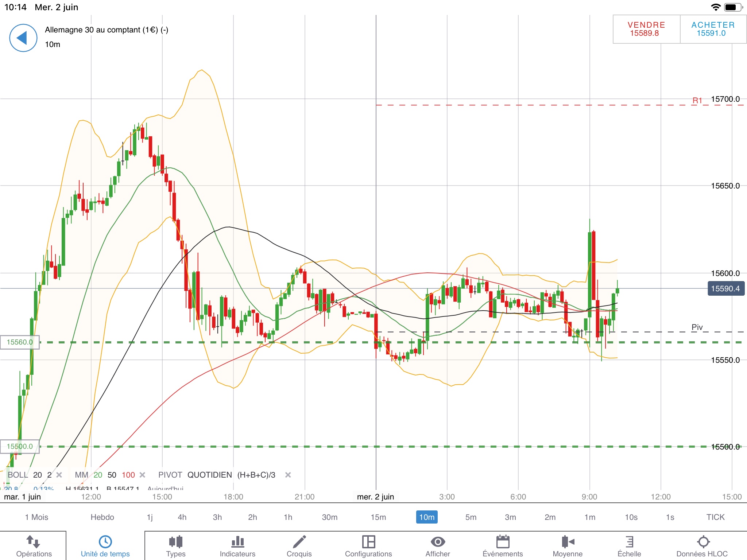Open the Afficher eye display options

coord(438,546)
